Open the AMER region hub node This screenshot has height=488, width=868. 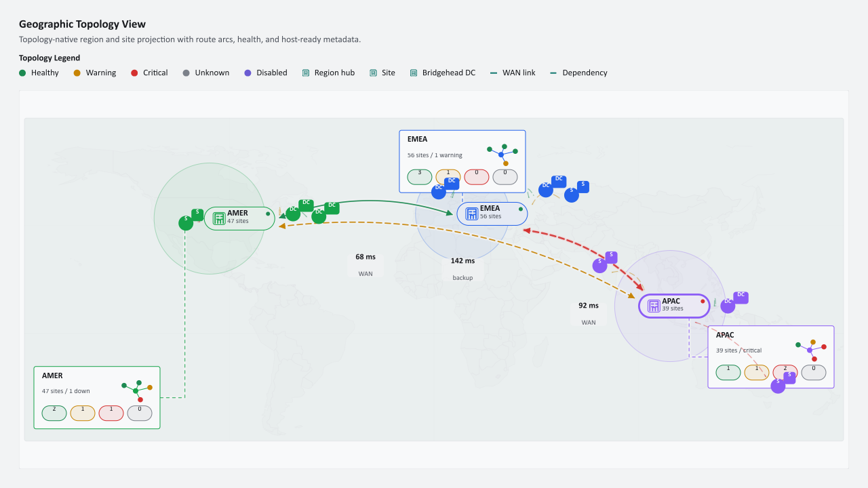click(239, 218)
